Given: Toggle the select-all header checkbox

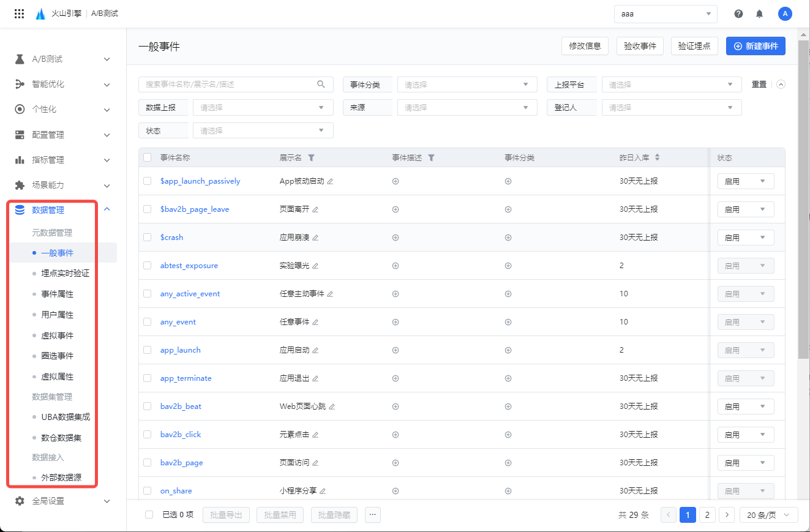Looking at the screenshot, I should click(x=147, y=157).
